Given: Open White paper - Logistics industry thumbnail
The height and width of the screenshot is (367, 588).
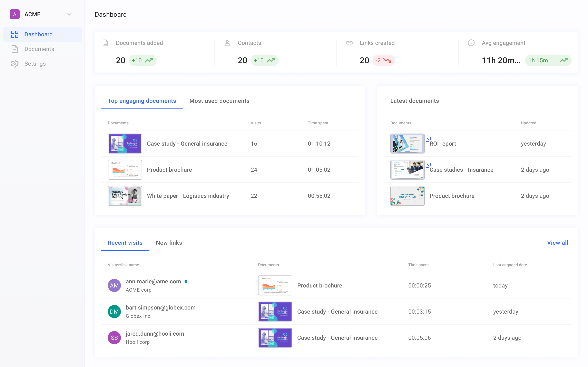Looking at the screenshot, I should tap(125, 196).
